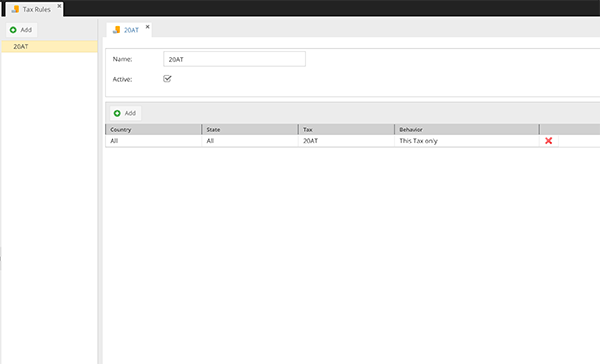Add a new rule row to grid
The width and height of the screenshot is (600, 364).
point(126,113)
